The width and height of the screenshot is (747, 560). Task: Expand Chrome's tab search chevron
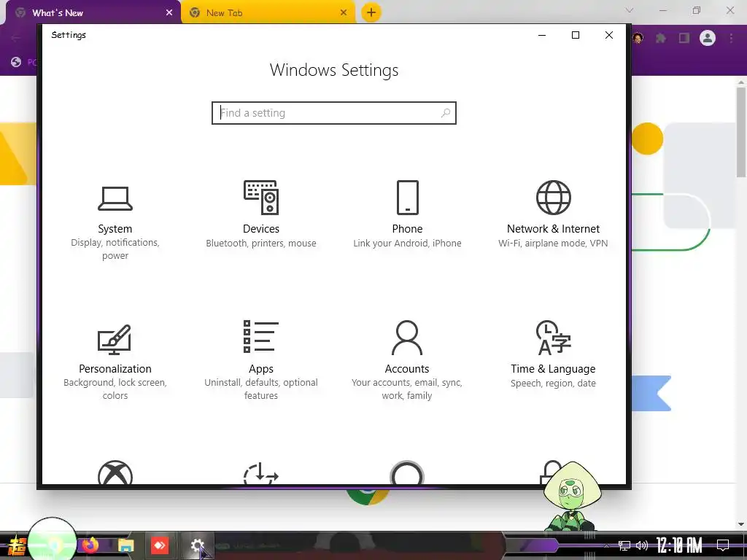click(630, 10)
